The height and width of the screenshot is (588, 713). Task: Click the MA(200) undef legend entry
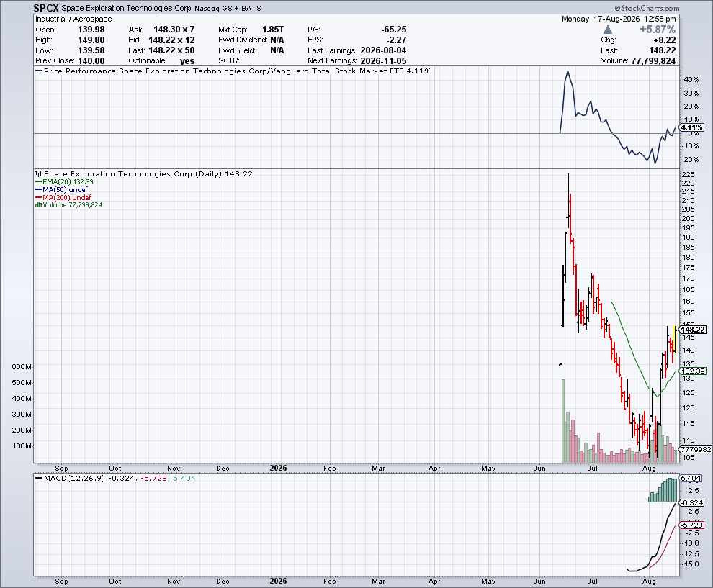[63, 198]
